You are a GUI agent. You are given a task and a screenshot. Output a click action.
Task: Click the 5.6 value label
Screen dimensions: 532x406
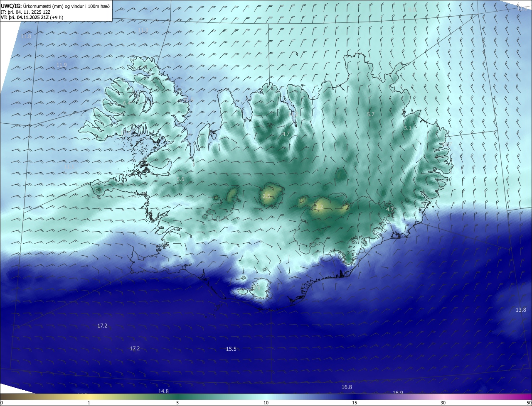(180, 179)
